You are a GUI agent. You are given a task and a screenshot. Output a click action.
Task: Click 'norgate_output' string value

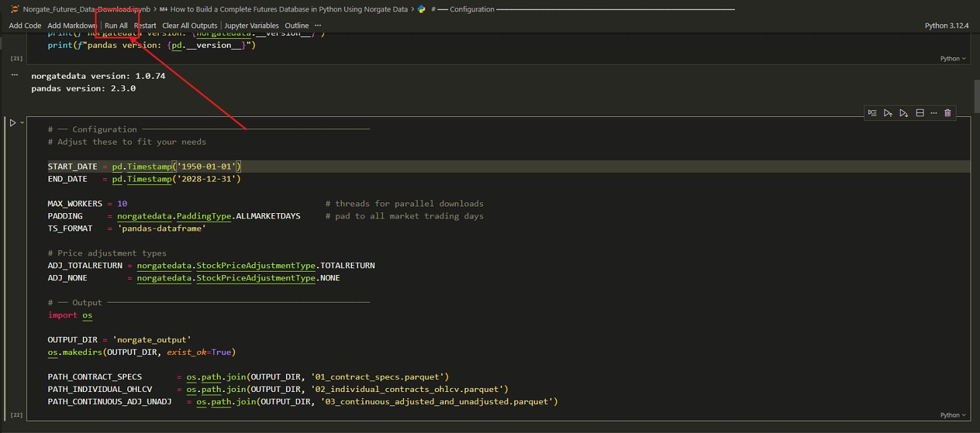[151, 340]
